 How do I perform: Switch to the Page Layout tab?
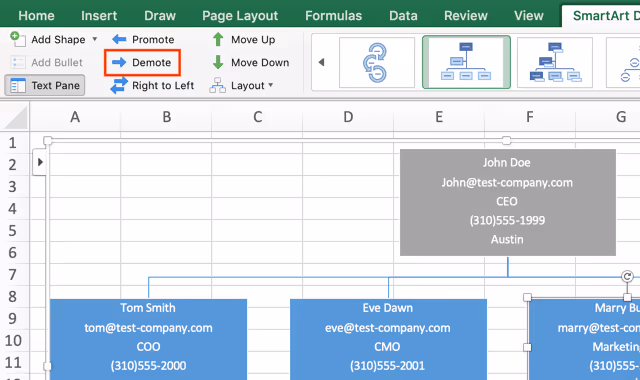[240, 16]
